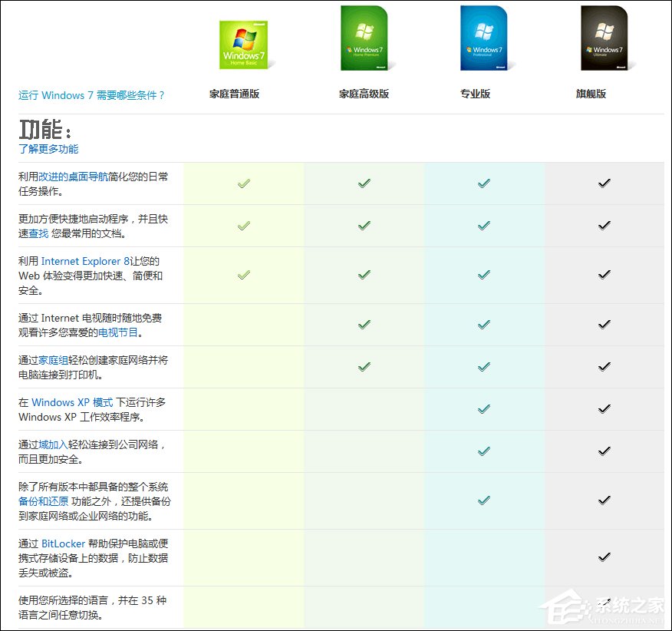Click 旗舰版's checkmark for 备份和还原 row
Screen dimensions: 672x631
click(x=604, y=499)
